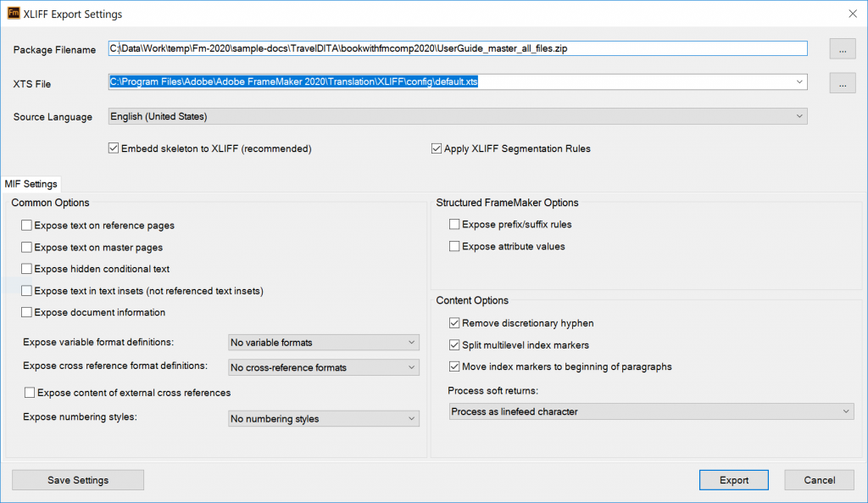Image resolution: width=868 pixels, height=503 pixels.
Task: Cancel the XLIFF export dialog
Action: pos(819,479)
